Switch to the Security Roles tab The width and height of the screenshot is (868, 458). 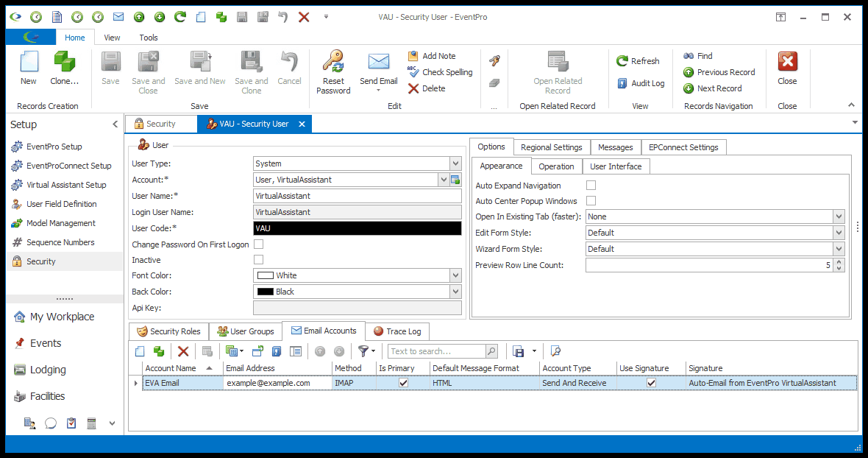[x=168, y=331]
